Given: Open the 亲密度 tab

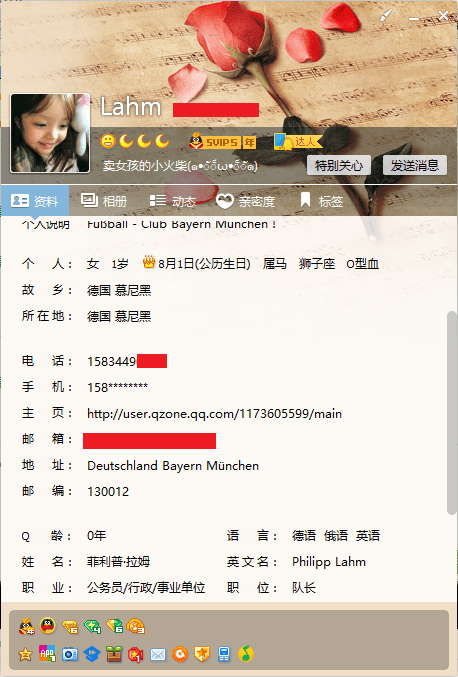Looking at the screenshot, I should point(245,201).
